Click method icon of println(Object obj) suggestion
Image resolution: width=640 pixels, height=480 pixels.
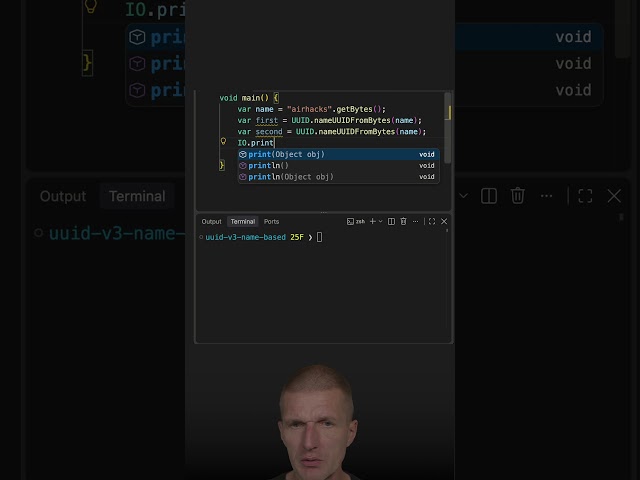[243, 177]
